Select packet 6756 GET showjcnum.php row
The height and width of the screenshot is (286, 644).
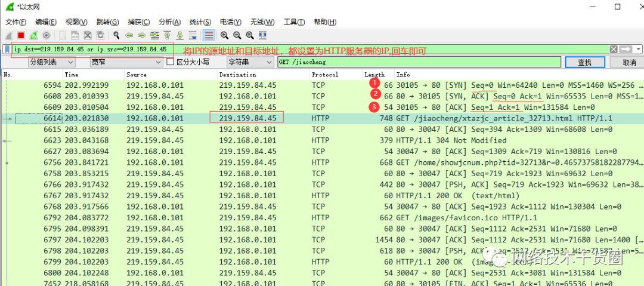point(322,162)
